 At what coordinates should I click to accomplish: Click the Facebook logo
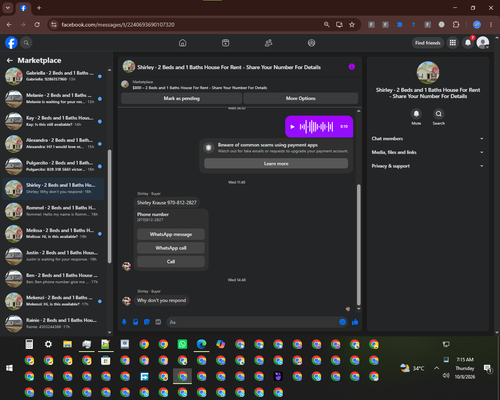click(11, 43)
